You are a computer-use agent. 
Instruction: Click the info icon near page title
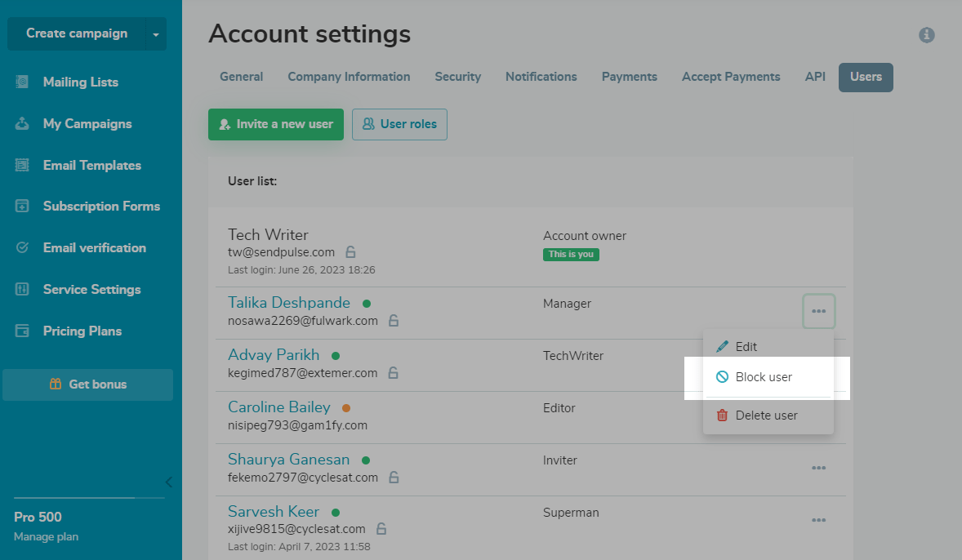tap(926, 35)
